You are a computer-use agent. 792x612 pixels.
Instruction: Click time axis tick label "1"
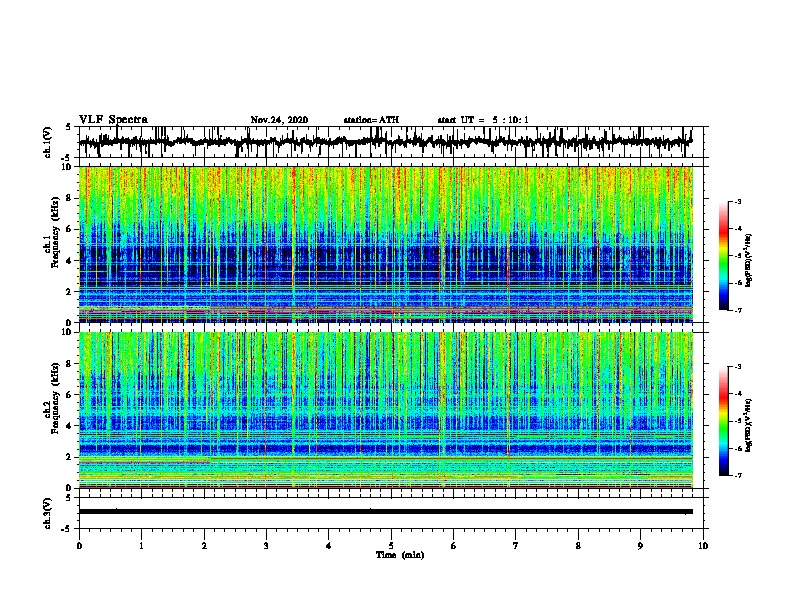tap(141, 546)
